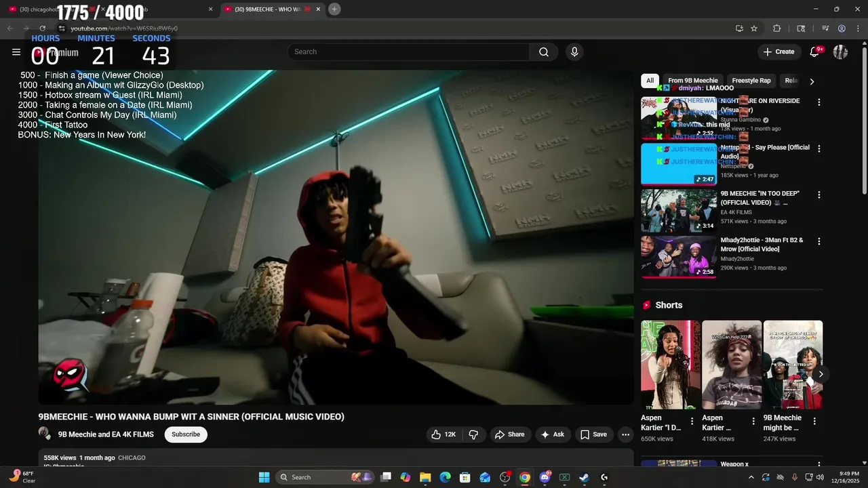The height and width of the screenshot is (488, 868).
Task: Reload the page in Chrome
Action: coord(42,28)
